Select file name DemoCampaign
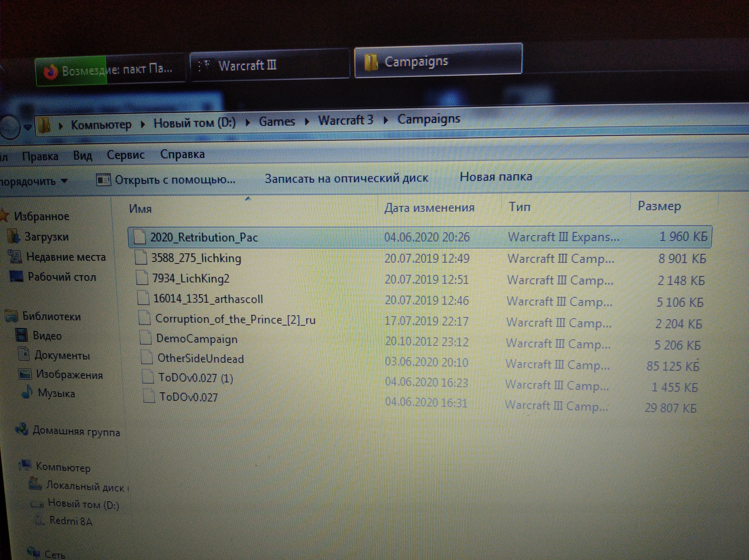The image size is (749, 560). (x=196, y=339)
